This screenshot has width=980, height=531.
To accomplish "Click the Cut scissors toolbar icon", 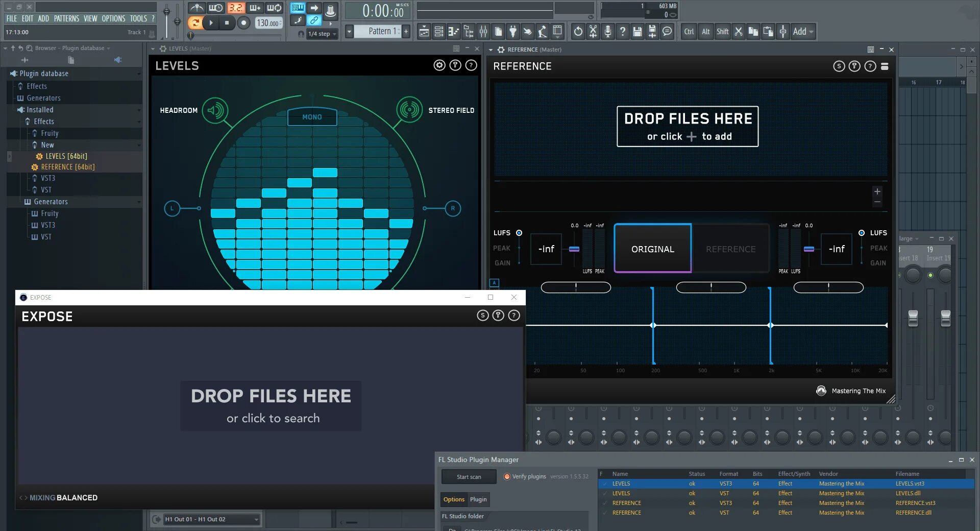I will 738,32.
